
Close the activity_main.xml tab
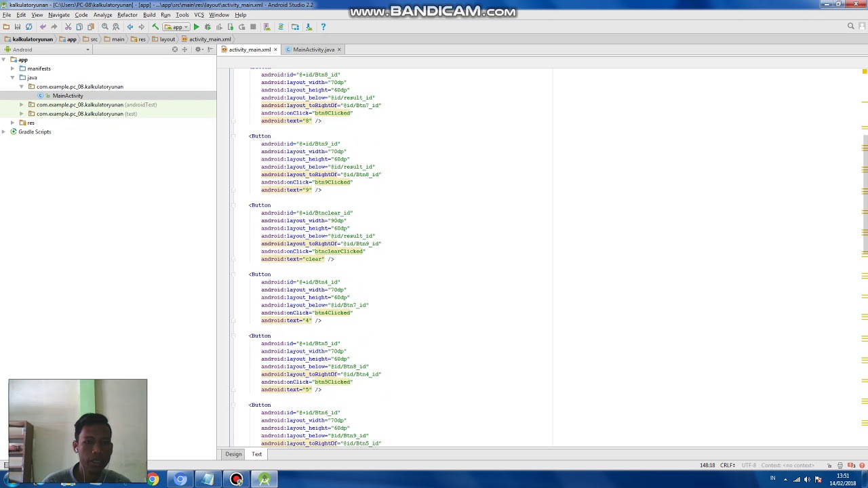pos(275,49)
